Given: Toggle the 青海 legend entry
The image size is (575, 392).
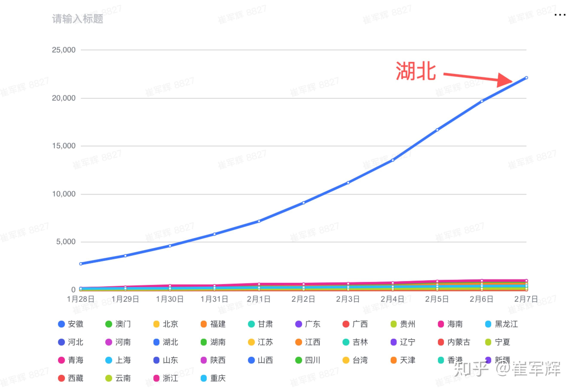Looking at the screenshot, I should coord(71,360).
